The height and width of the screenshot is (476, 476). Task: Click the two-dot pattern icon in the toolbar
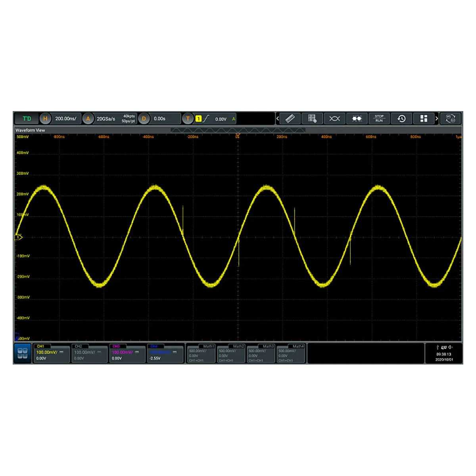coord(357,119)
